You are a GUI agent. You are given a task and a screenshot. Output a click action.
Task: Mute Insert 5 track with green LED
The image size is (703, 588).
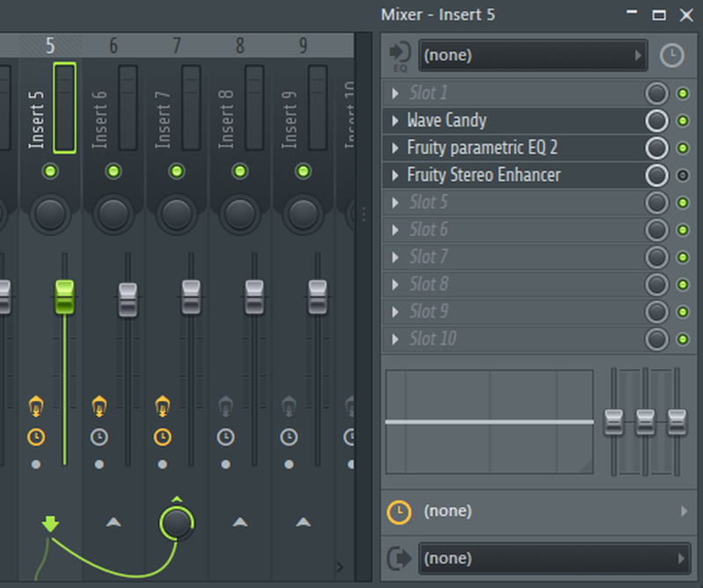[x=50, y=171]
